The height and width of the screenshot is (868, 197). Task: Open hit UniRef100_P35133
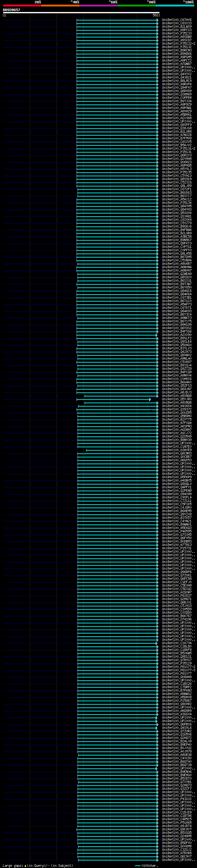coord(177,33)
